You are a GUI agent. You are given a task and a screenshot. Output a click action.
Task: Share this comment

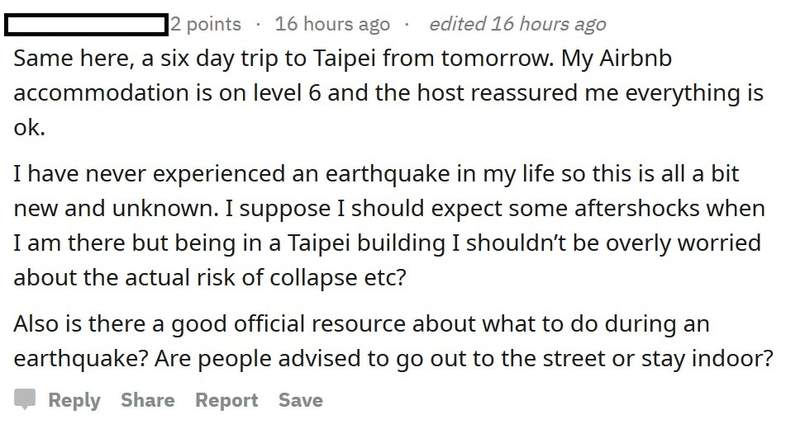[147, 400]
